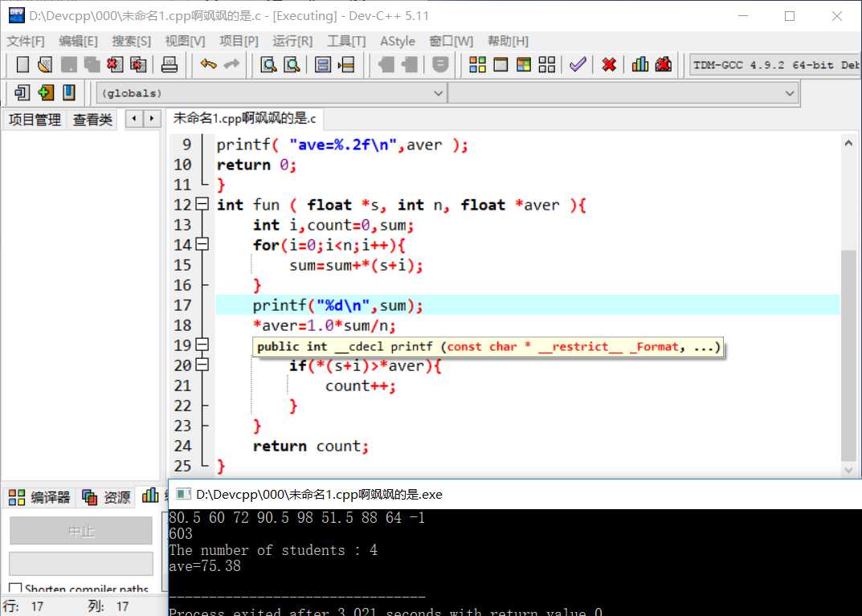Click the greyed 中止 button

tap(81, 531)
